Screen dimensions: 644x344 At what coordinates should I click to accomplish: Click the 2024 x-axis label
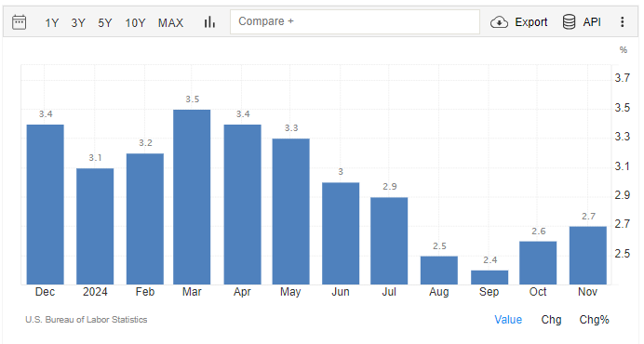[95, 292]
